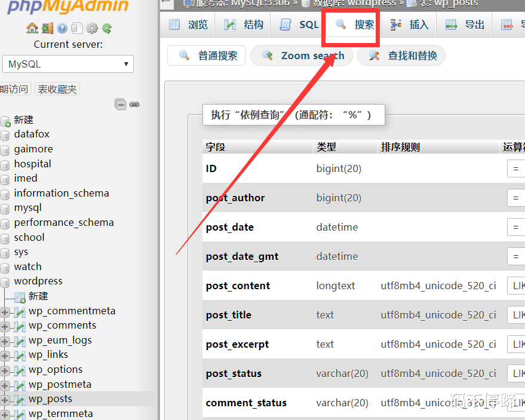Image resolution: width=525 pixels, height=420 pixels.
Task: Click the wp_options table icon in tree
Action: click(20, 370)
